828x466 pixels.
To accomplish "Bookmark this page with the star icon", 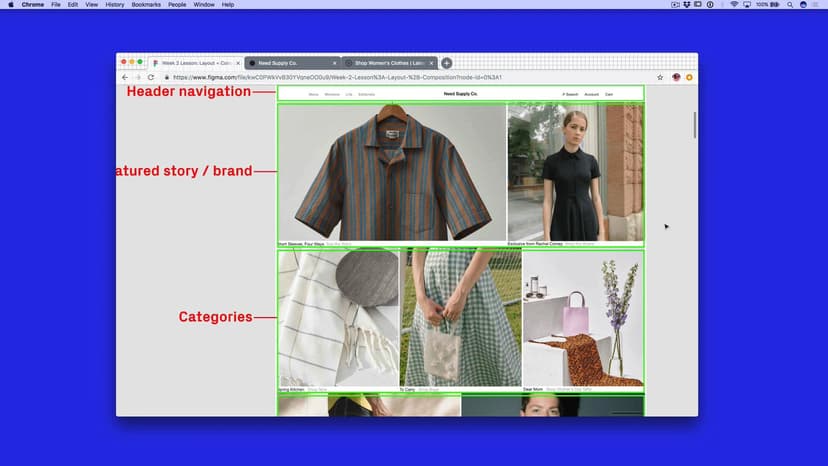I will pos(660,77).
